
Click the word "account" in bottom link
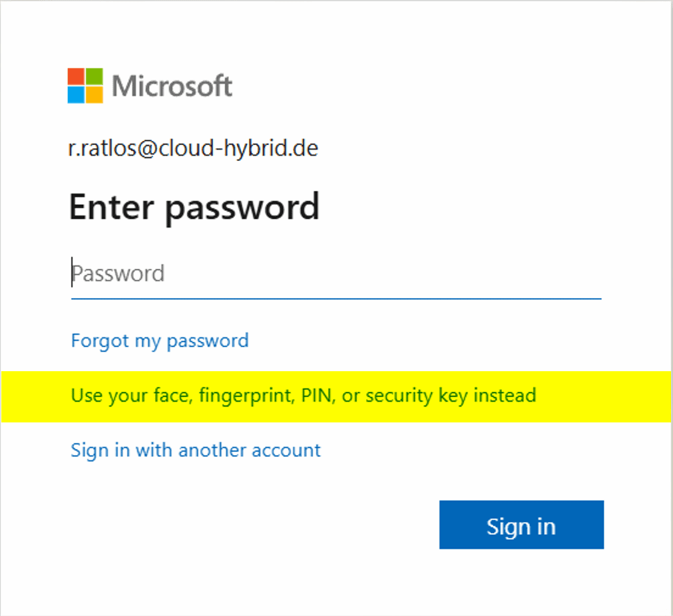[x=284, y=450]
